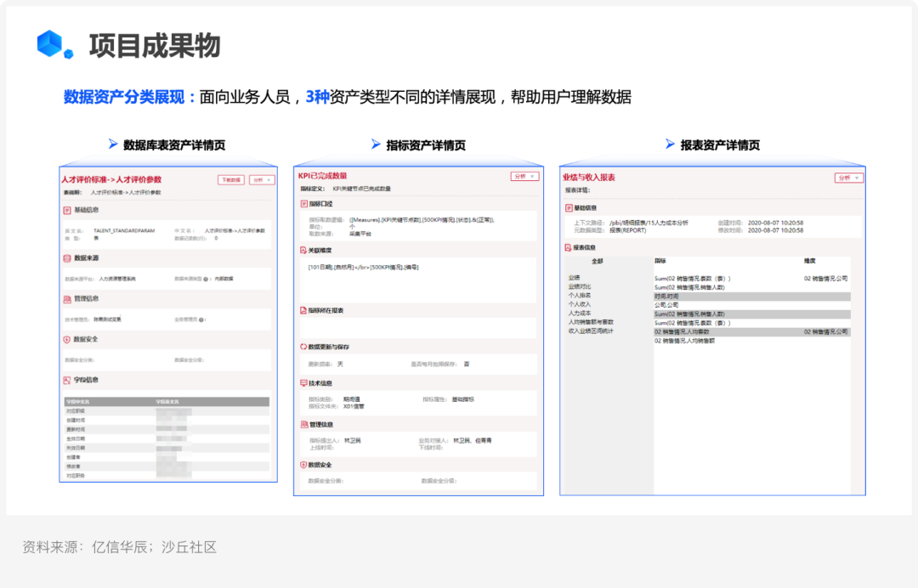This screenshot has width=918, height=588.
Task: Click the 技术信息 section icon
Action: click(x=303, y=383)
